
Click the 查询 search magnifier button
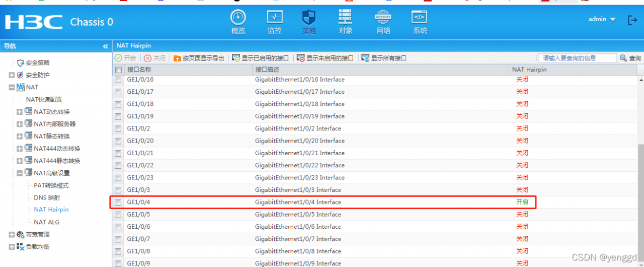tap(630, 58)
